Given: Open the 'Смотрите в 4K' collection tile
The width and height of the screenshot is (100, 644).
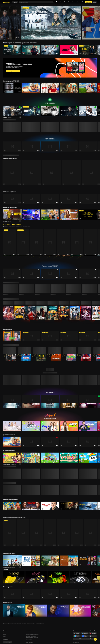Looking at the screenshot, I should coord(58,610).
